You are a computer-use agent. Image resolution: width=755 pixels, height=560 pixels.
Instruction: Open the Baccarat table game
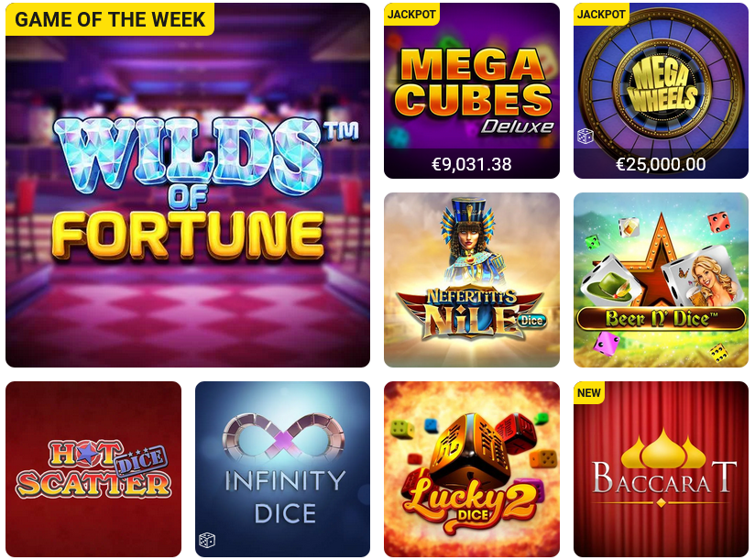coord(661,469)
